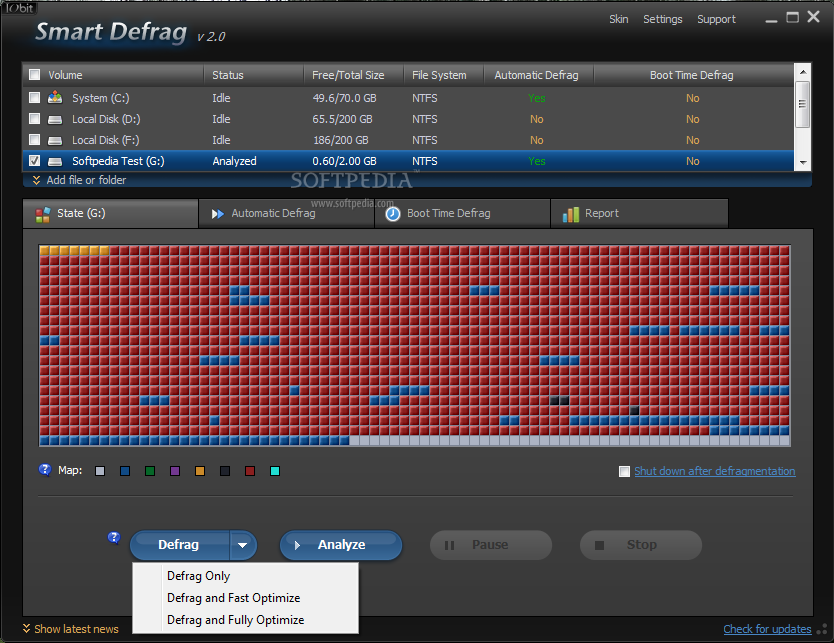Click Shut down after defragmentation link

pos(714,471)
